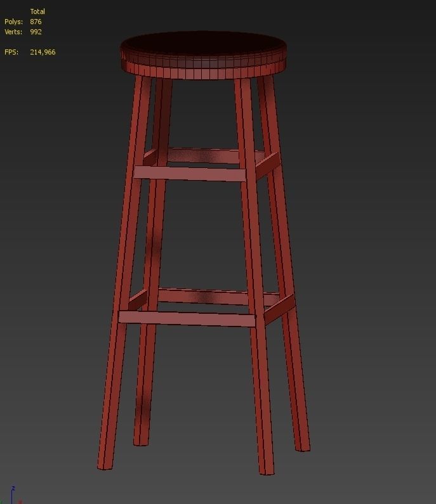436x504 pixels.
Task: Click the FPS value 214,966
Action: (x=43, y=52)
